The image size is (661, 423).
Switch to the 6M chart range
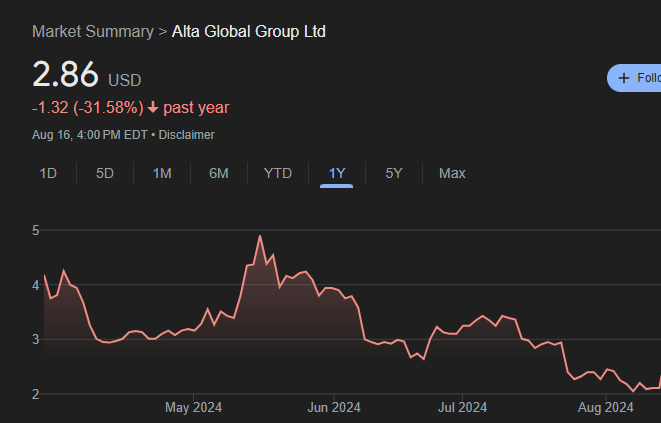pyautogui.click(x=219, y=173)
